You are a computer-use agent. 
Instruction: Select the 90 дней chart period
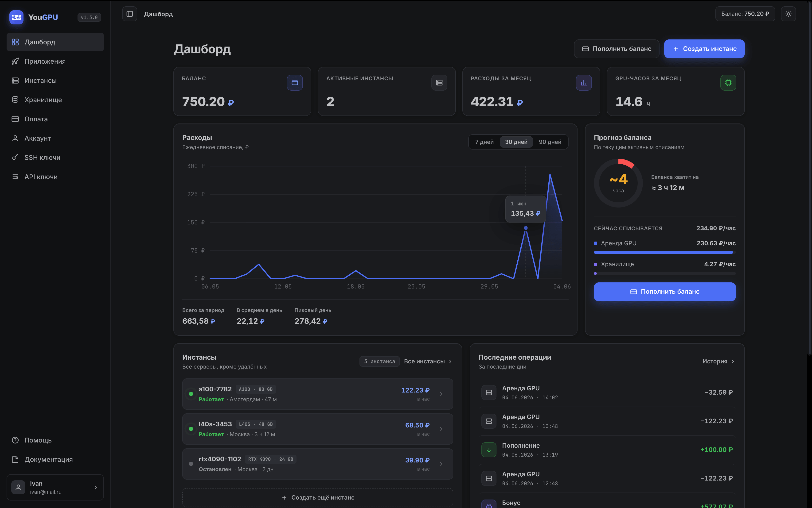[x=550, y=142]
